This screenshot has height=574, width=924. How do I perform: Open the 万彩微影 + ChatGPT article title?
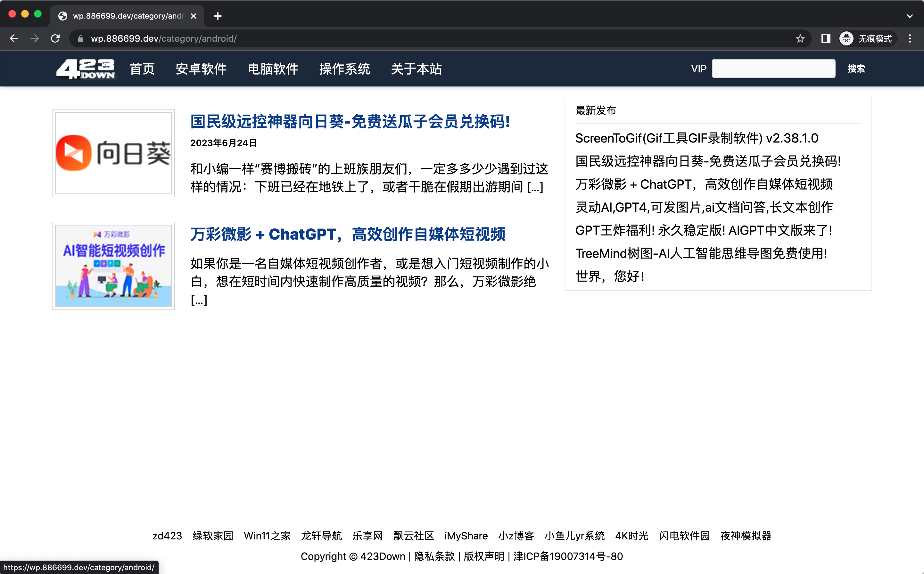pyautogui.click(x=347, y=234)
